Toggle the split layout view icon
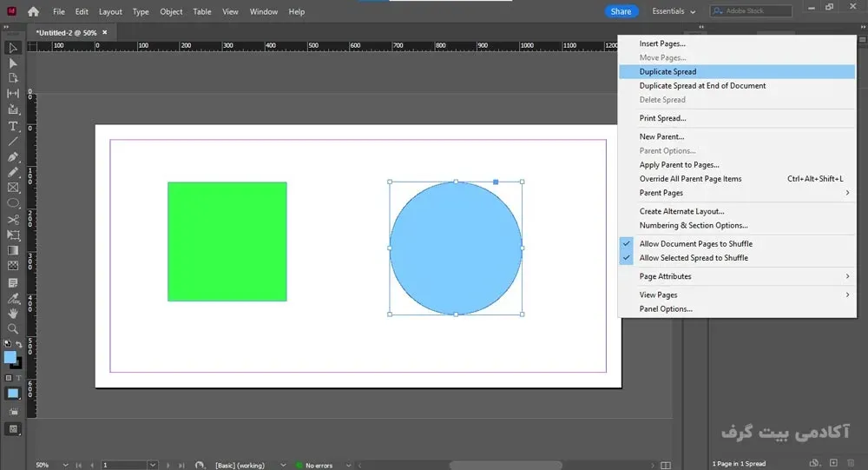868x470 pixels. coord(666,465)
